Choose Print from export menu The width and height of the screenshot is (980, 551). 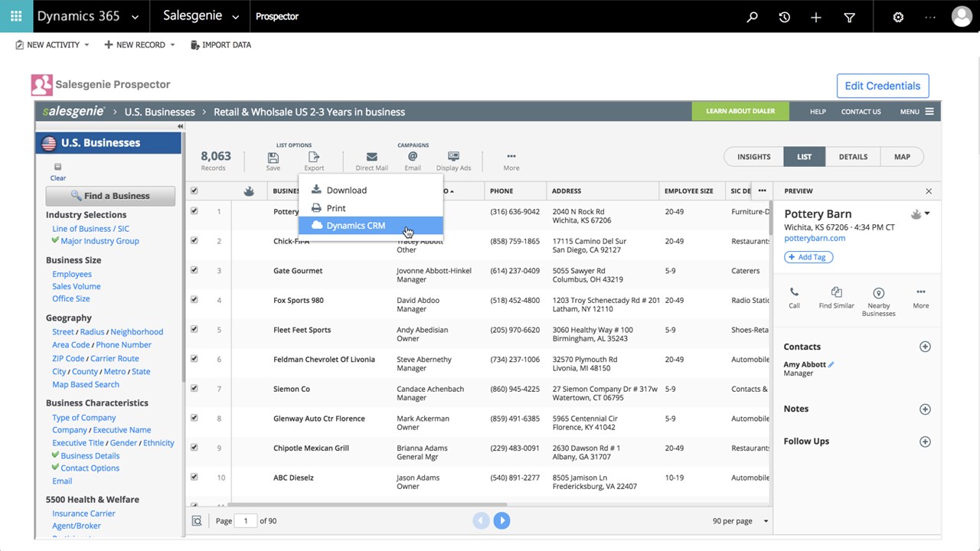[371, 208]
